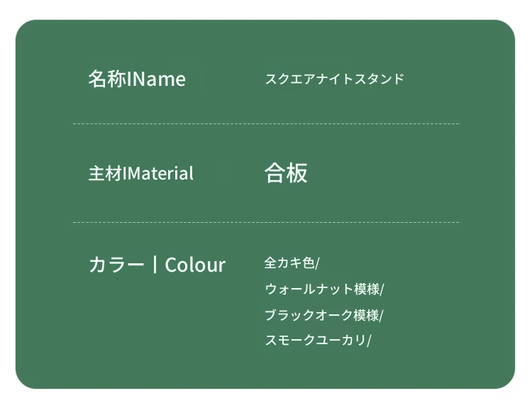Choose the ブラックオーク模様 colour option
Image resolution: width=532 pixels, height=403 pixels.
(x=322, y=315)
